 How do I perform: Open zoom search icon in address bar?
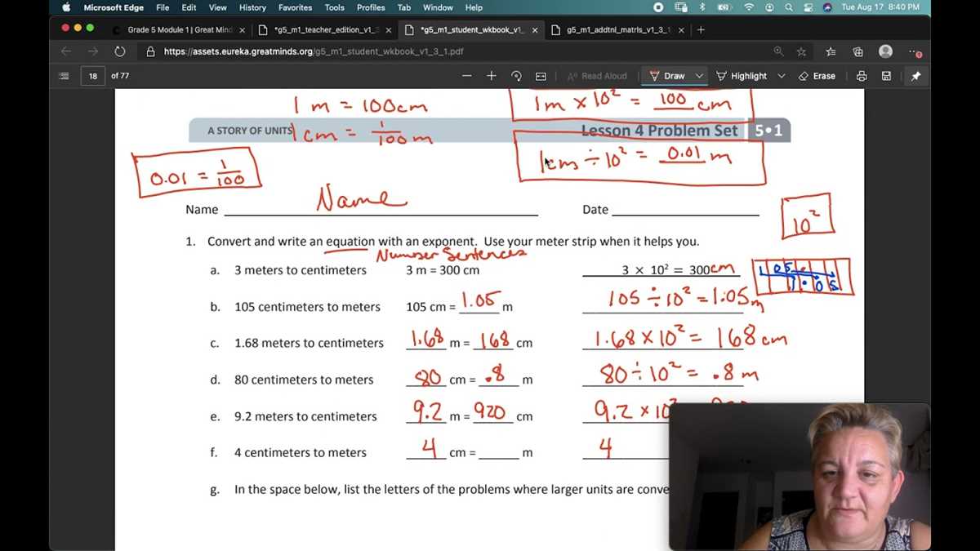[778, 51]
